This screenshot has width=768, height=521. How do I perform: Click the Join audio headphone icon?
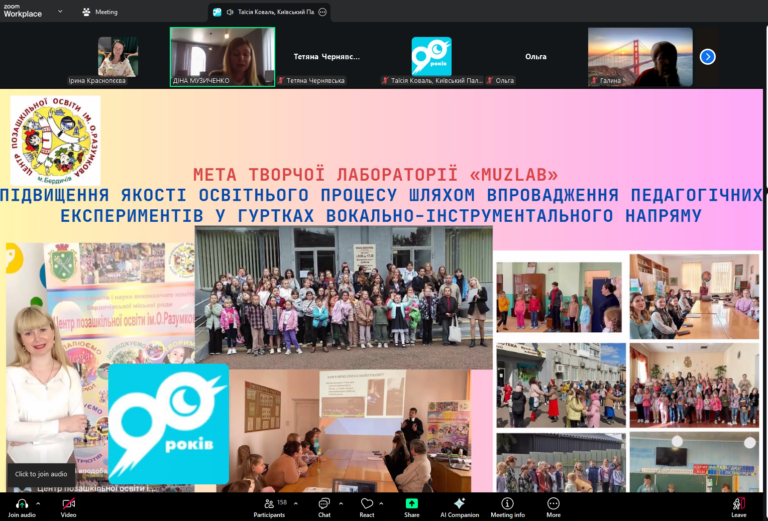[22, 504]
